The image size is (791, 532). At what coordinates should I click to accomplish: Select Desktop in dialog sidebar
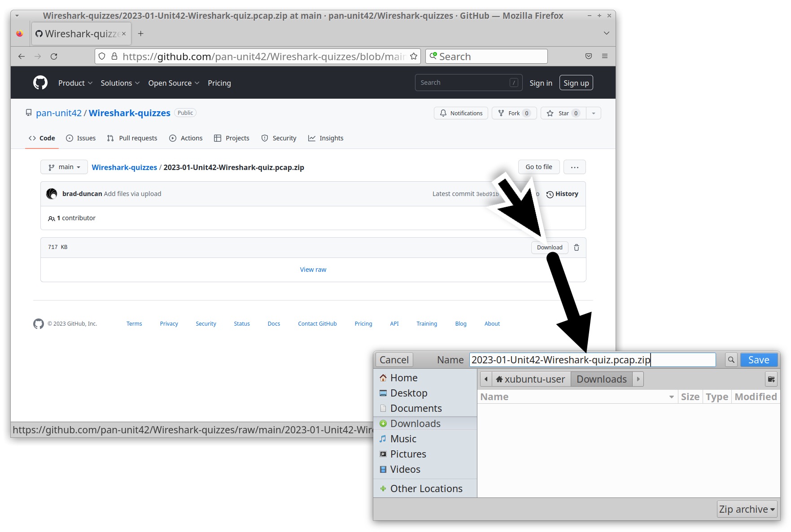coord(425,393)
